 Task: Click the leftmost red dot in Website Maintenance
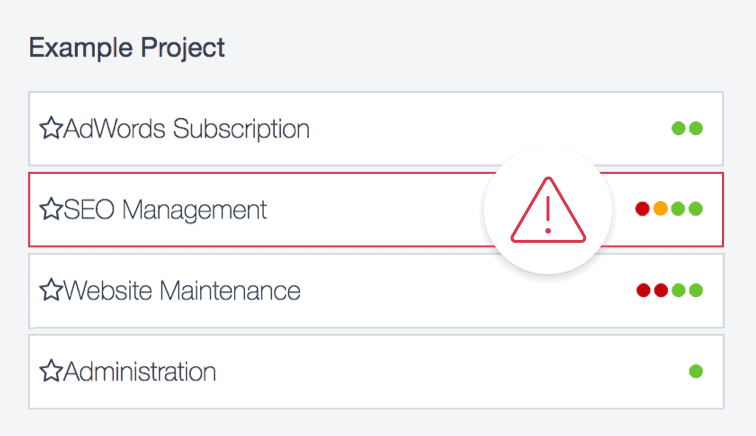pyautogui.click(x=644, y=291)
